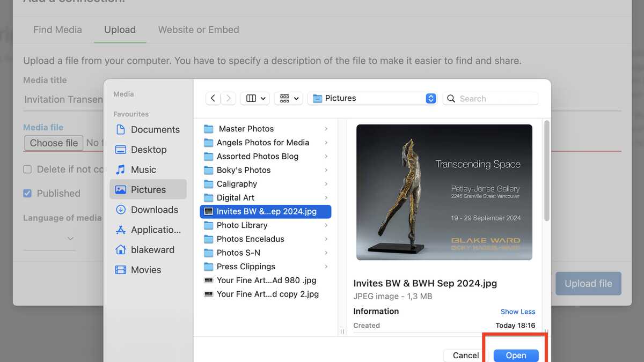Open the Press Clippings folder
Screen dimensions: 644x362
266,267
